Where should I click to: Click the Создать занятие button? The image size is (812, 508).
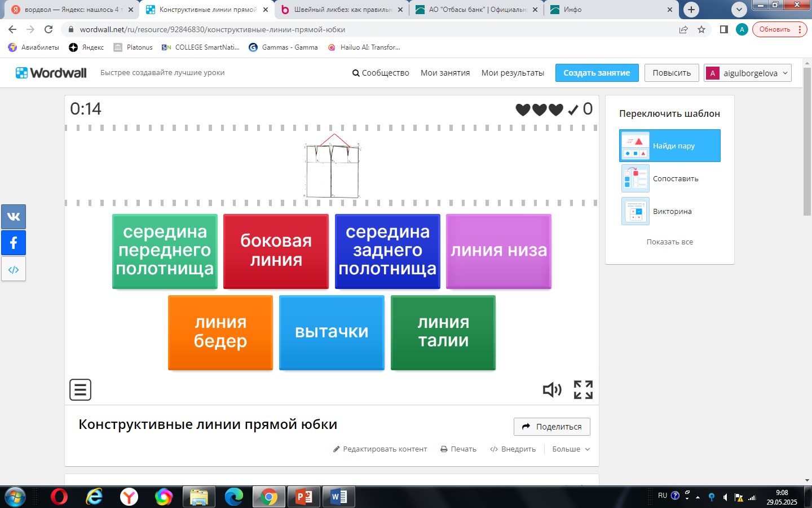(597, 73)
